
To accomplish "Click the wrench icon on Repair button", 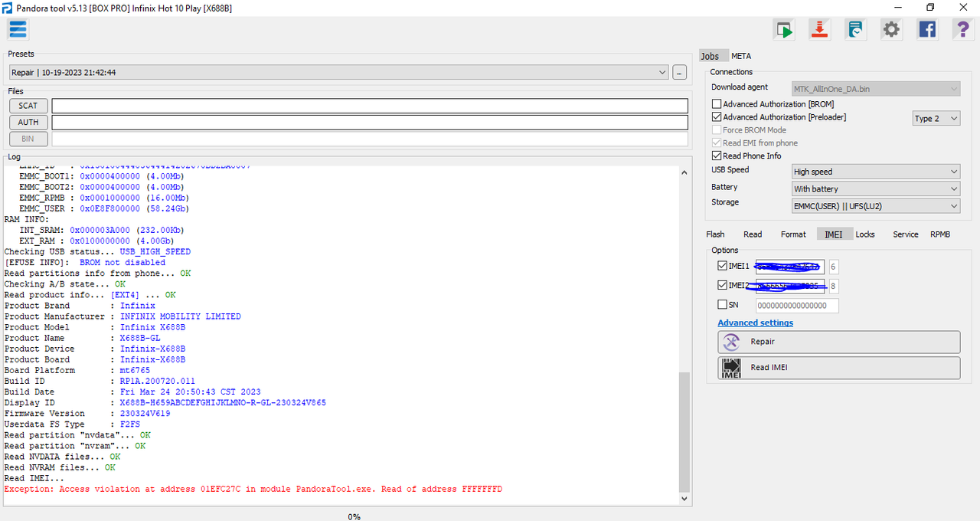I will (731, 342).
